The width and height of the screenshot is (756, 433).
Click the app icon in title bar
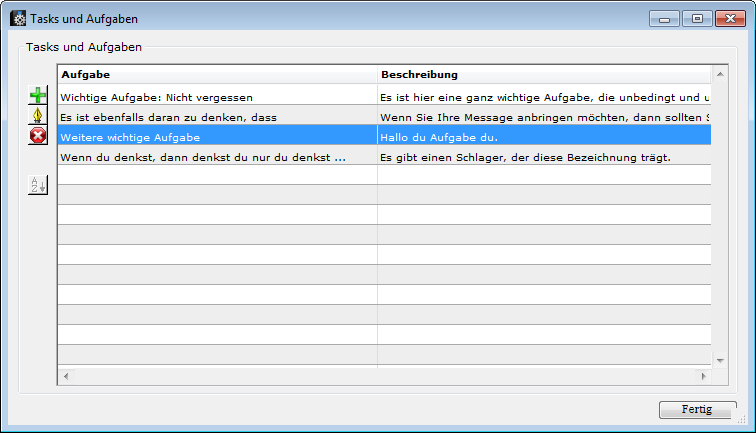(18, 19)
